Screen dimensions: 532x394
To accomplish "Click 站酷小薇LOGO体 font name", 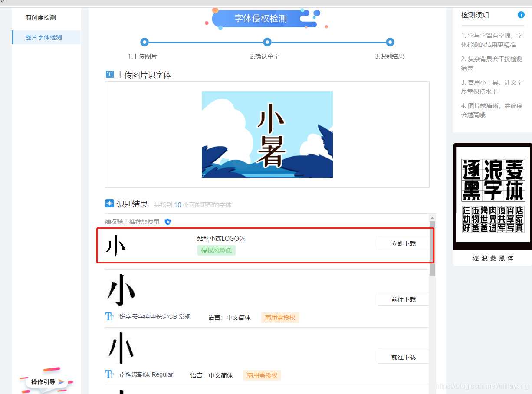I will click(x=221, y=239).
